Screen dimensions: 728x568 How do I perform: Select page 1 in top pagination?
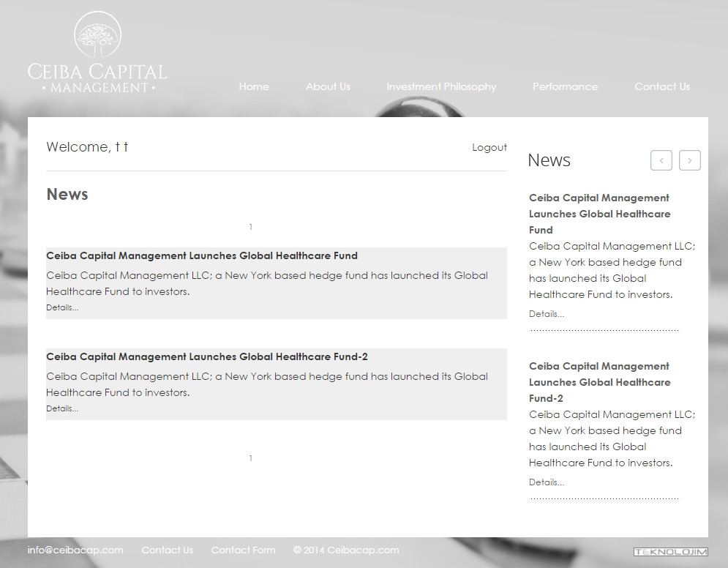[251, 227]
